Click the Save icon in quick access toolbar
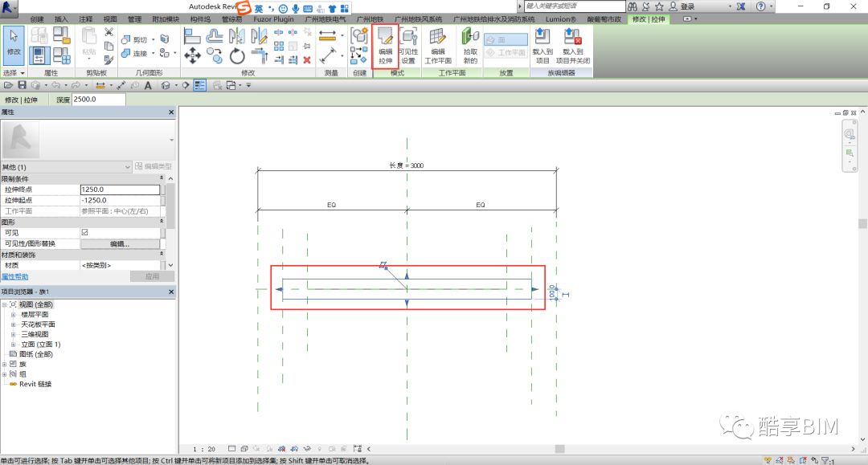This screenshot has height=465, width=868. 23,85
